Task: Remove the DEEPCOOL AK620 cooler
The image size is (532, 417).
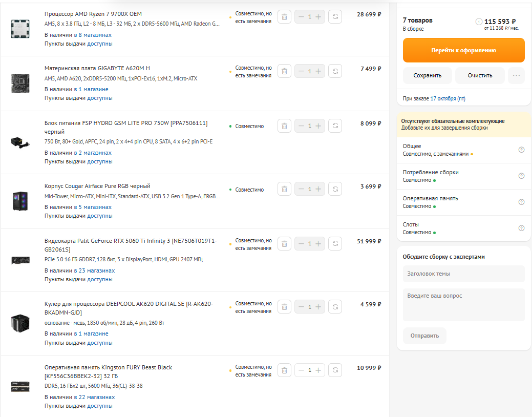Action: tap(284, 307)
